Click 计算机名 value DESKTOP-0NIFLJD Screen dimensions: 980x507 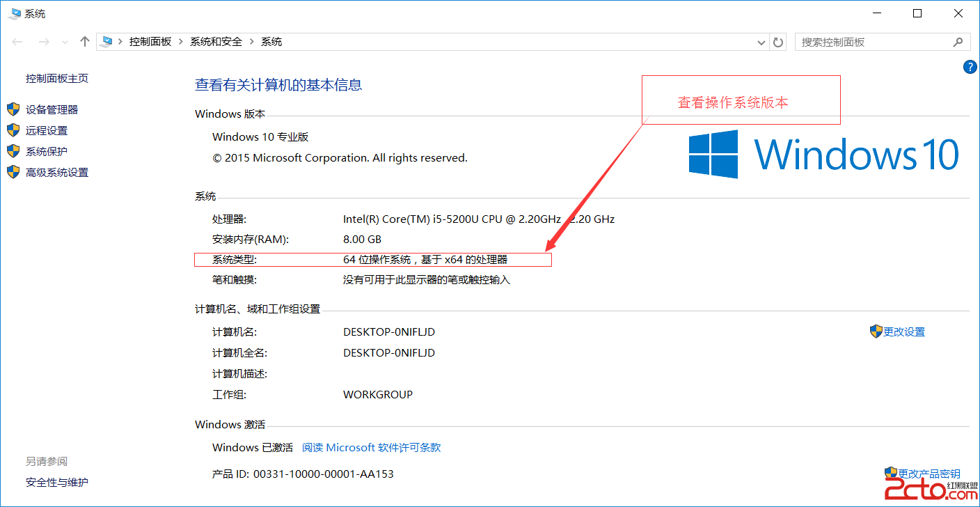(389, 332)
